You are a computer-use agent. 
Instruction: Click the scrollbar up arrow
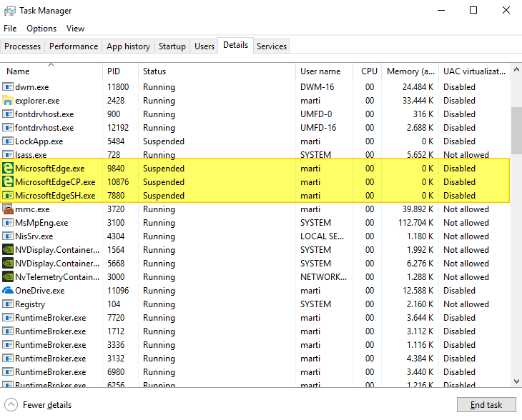coord(516,69)
